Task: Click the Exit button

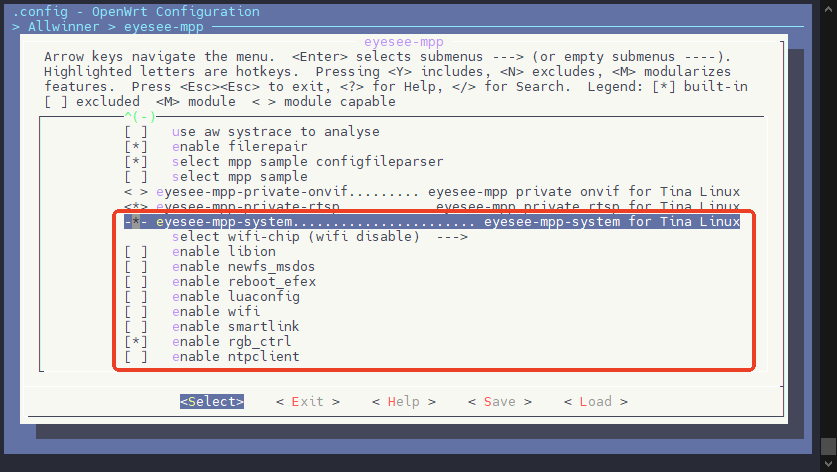Action: (x=307, y=402)
